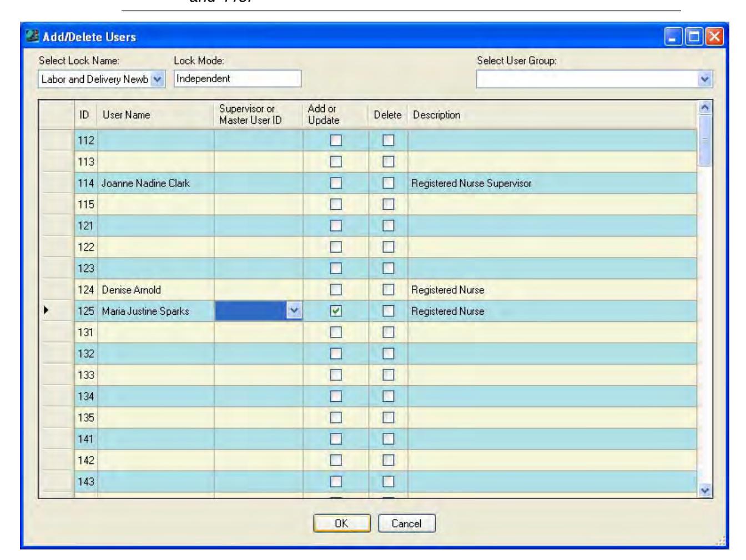Enable Add or Update for Joanne Nadine Clark

coord(336,183)
